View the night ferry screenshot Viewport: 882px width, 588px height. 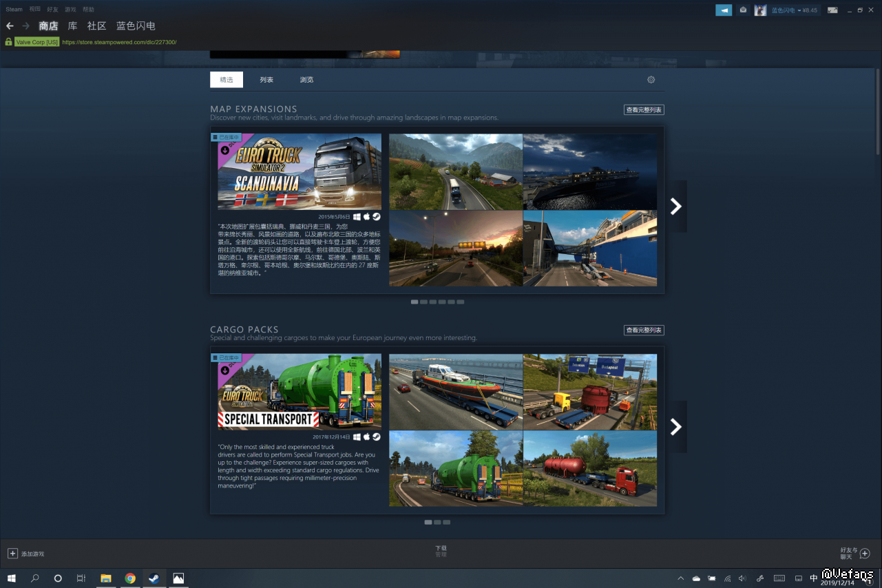click(590, 171)
